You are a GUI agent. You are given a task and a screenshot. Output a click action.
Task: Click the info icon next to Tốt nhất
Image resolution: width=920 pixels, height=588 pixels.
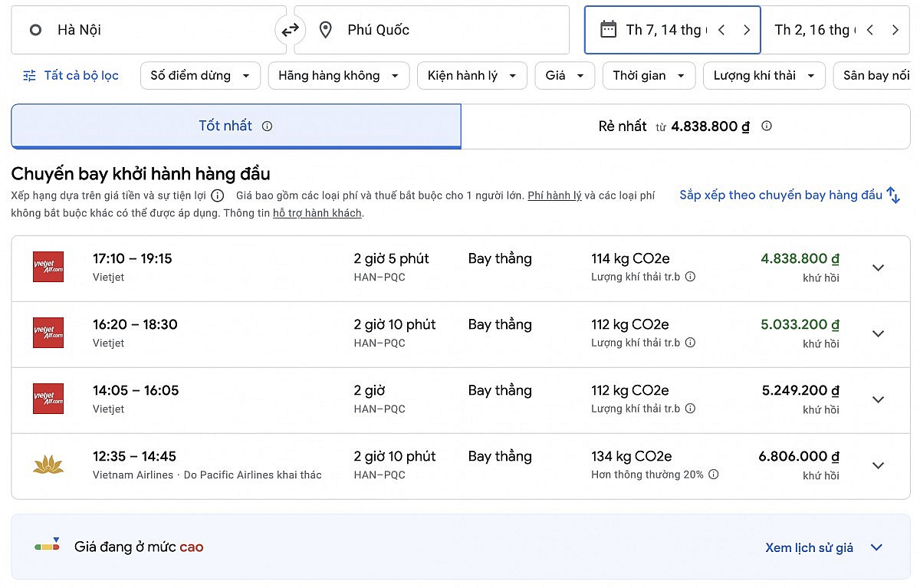267,126
